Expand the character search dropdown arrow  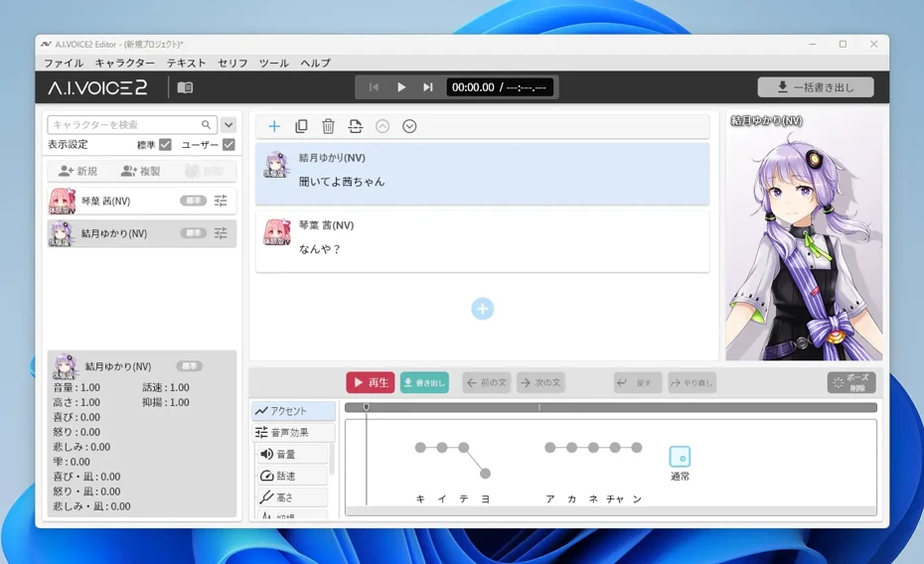(229, 125)
